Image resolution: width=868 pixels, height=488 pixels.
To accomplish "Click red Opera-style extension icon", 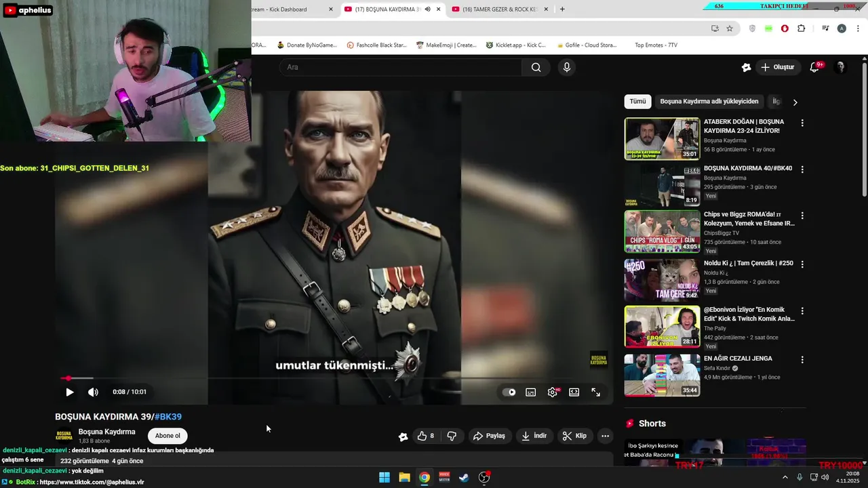I will coord(785,28).
